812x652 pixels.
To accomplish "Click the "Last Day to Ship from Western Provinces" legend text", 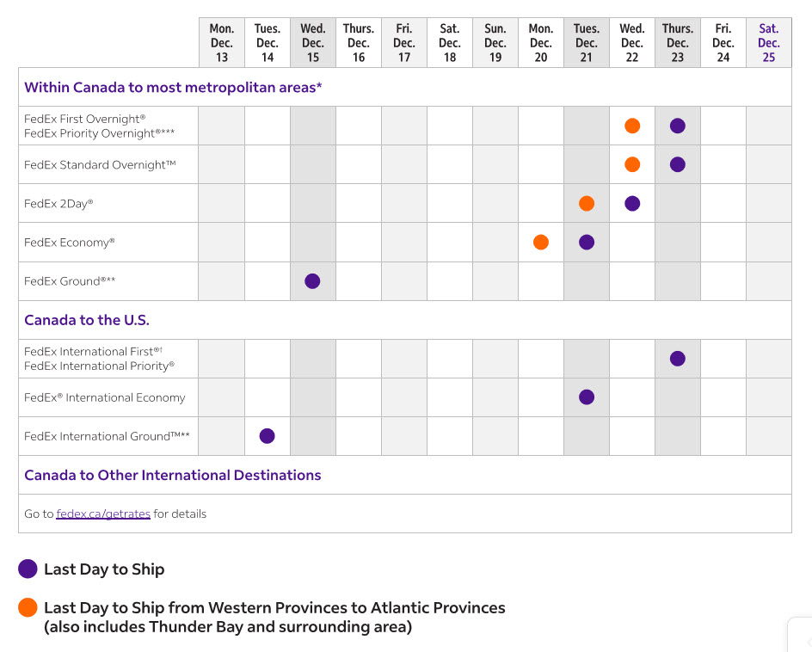I will (x=274, y=607).
